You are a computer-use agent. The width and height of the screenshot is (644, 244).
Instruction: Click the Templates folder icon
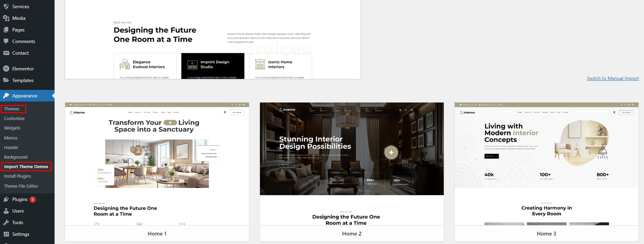(6, 80)
